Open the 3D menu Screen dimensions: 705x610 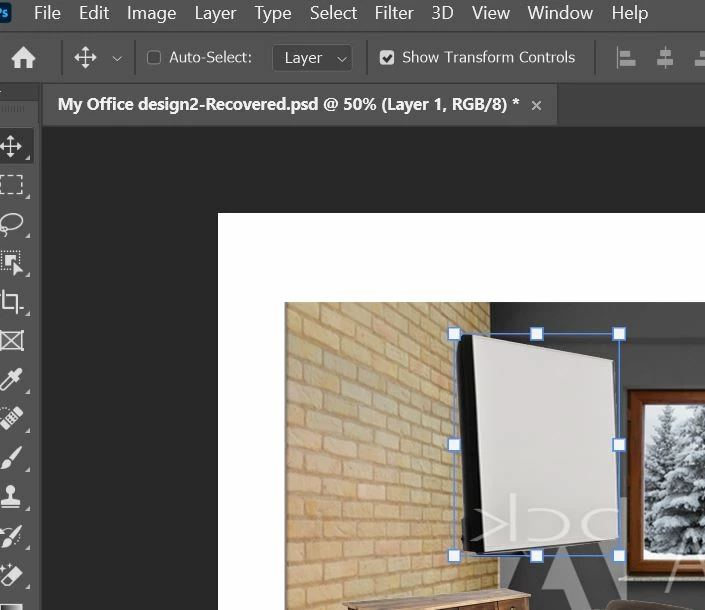tap(442, 13)
